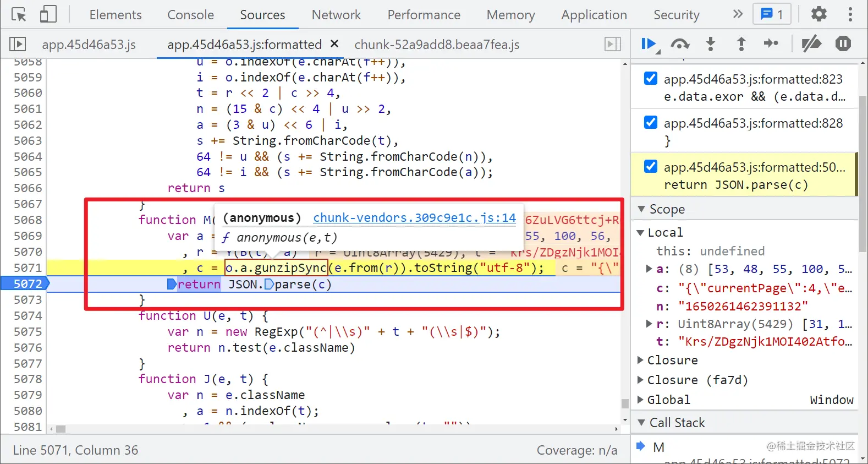Click the this: undefined scope entry
868x464 pixels.
click(711, 252)
